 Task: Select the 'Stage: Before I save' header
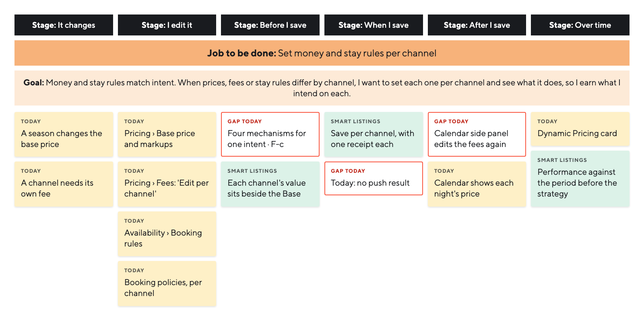(x=270, y=25)
